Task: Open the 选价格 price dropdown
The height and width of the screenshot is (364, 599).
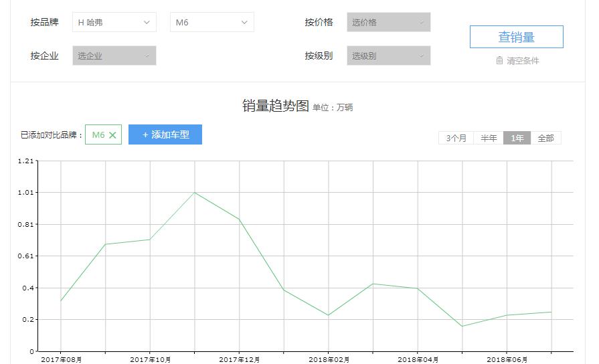Action: pos(388,22)
